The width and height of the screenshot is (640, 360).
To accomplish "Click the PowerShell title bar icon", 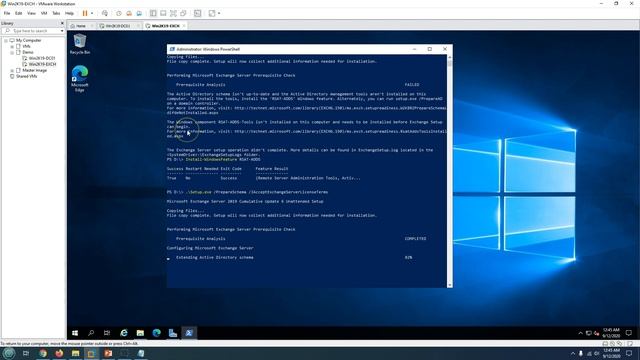I will (x=172, y=49).
